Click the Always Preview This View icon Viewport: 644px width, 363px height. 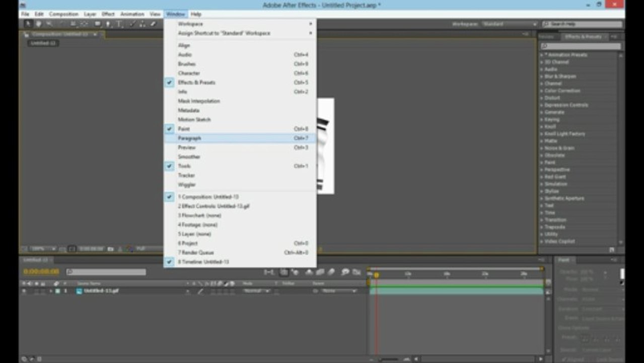(x=24, y=249)
